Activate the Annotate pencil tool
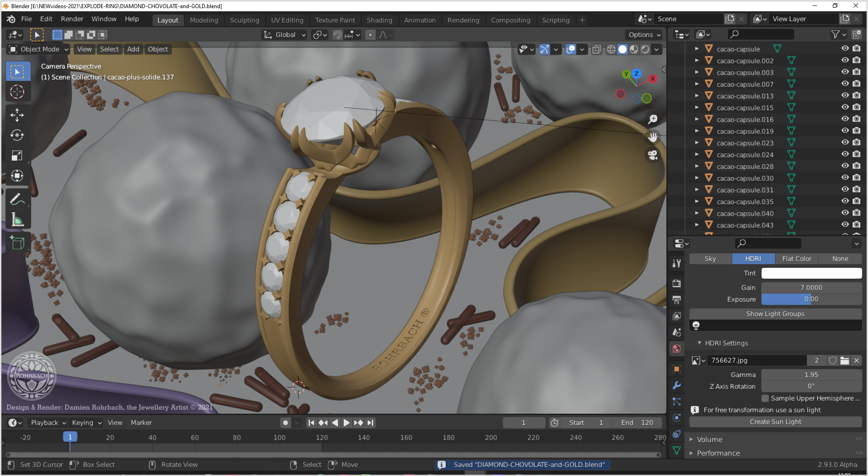The image size is (868, 476). point(17,199)
